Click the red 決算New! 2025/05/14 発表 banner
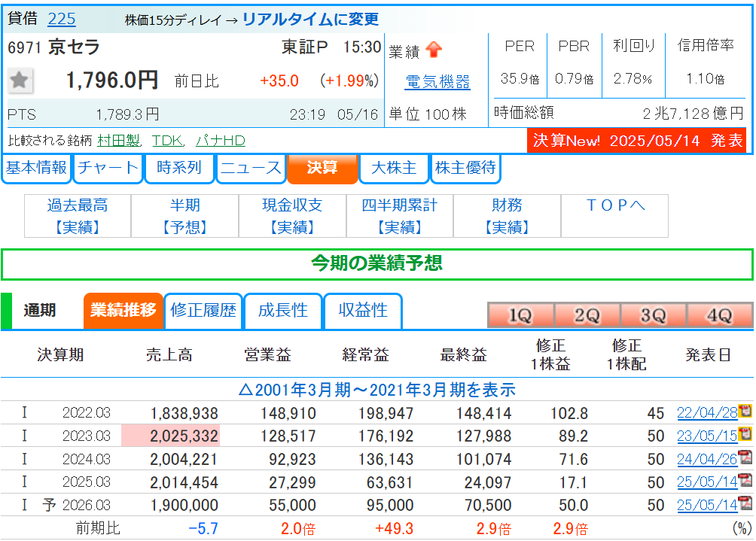The width and height of the screenshot is (756, 541). click(636, 141)
